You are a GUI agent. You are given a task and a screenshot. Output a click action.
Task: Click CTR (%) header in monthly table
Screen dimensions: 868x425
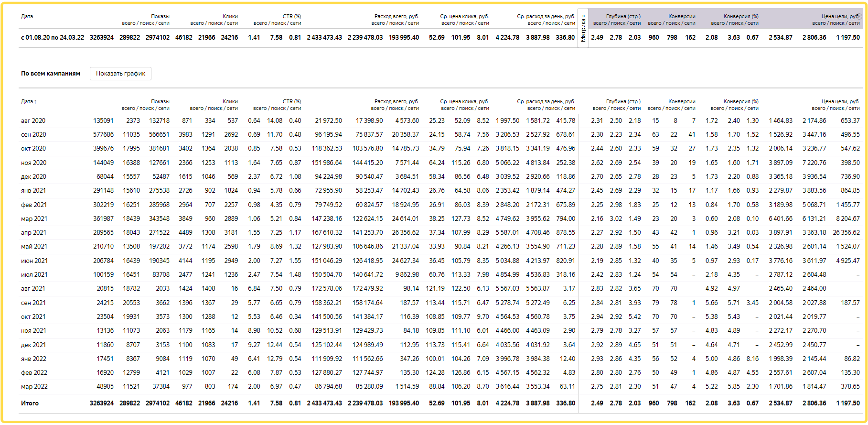coord(291,101)
